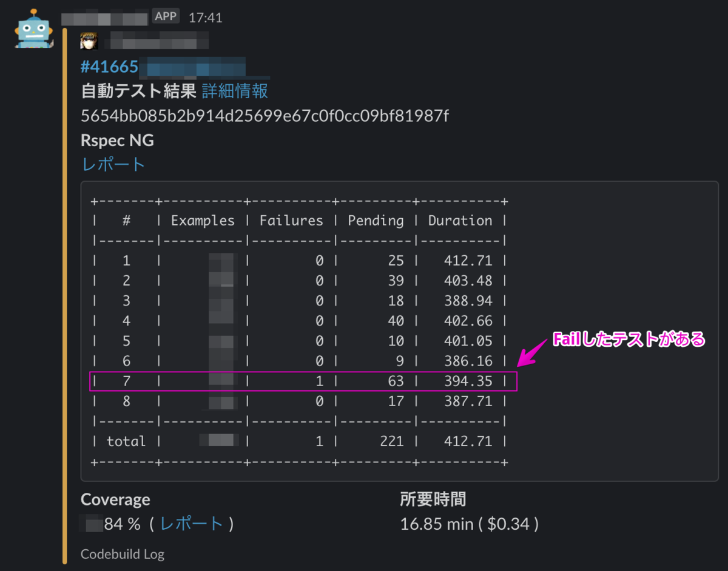Click pending count 10

(x=396, y=341)
